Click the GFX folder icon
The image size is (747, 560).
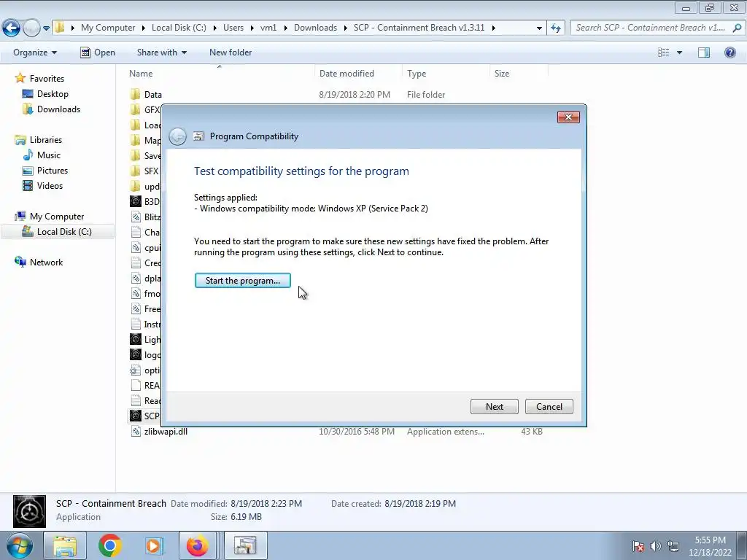click(x=136, y=110)
